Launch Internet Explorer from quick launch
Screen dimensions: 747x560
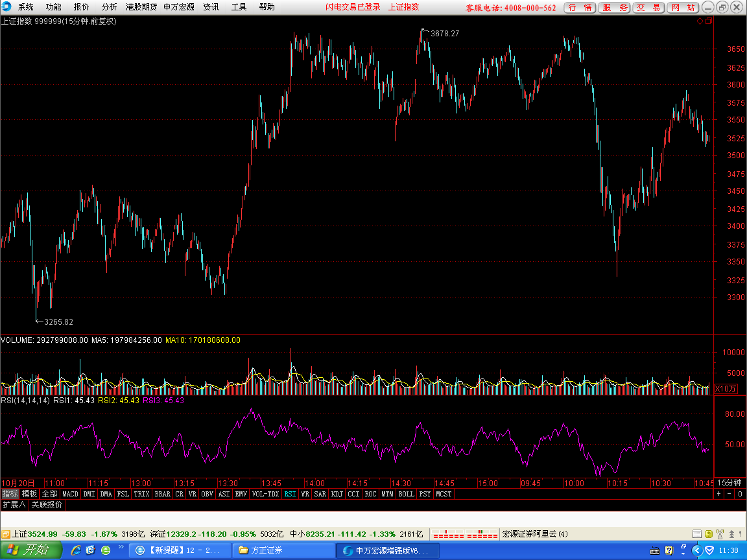(x=77, y=550)
